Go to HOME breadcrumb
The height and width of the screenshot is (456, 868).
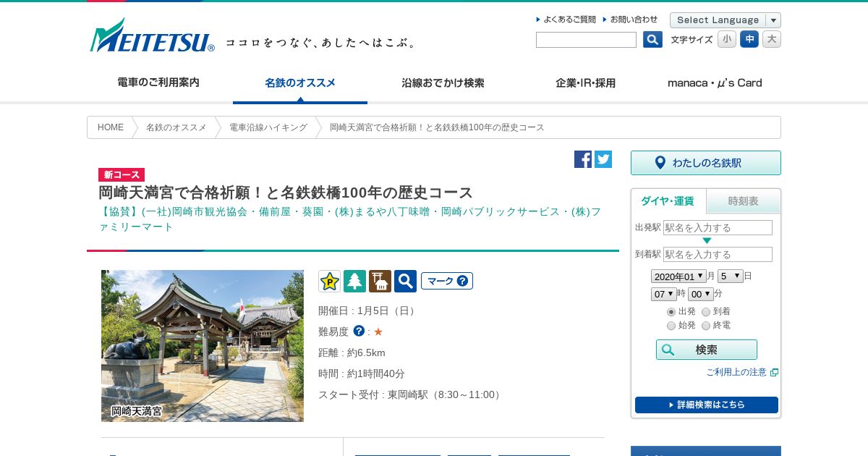click(111, 127)
